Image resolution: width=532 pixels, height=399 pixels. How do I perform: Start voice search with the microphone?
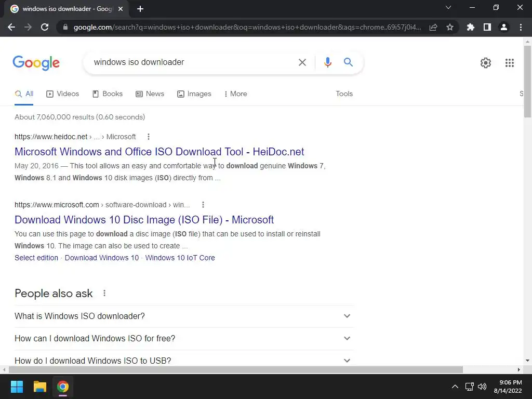pos(327,62)
